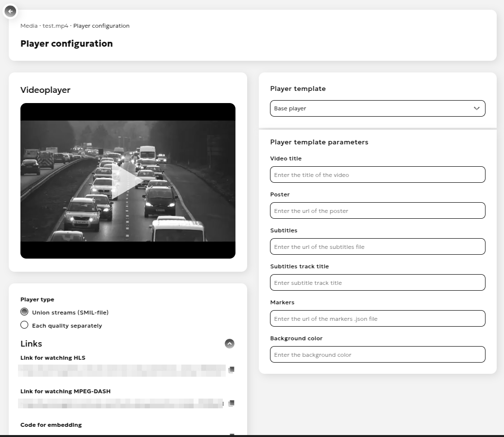This screenshot has height=437, width=504.
Task: Play the video in the Videoplayer
Action: 127,181
